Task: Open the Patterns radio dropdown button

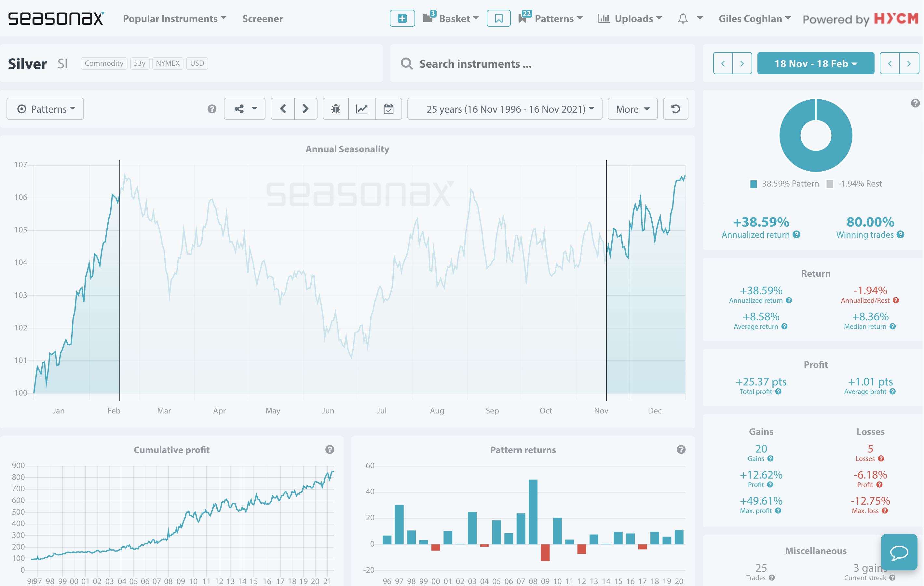Action: 45,109
